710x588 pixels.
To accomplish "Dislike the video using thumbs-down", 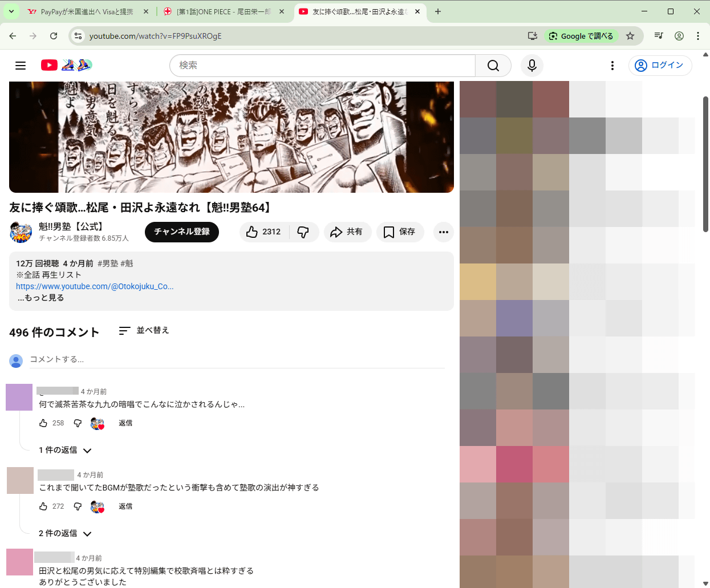I will [303, 232].
